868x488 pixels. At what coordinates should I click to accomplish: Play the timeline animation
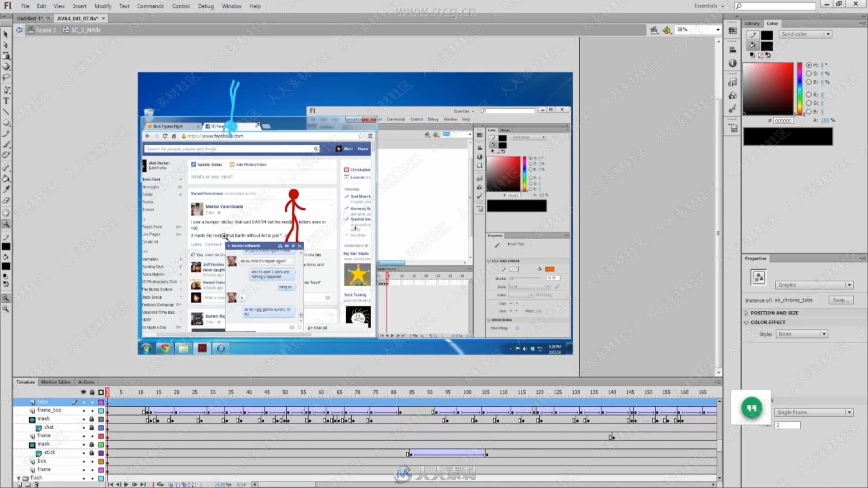tap(127, 484)
